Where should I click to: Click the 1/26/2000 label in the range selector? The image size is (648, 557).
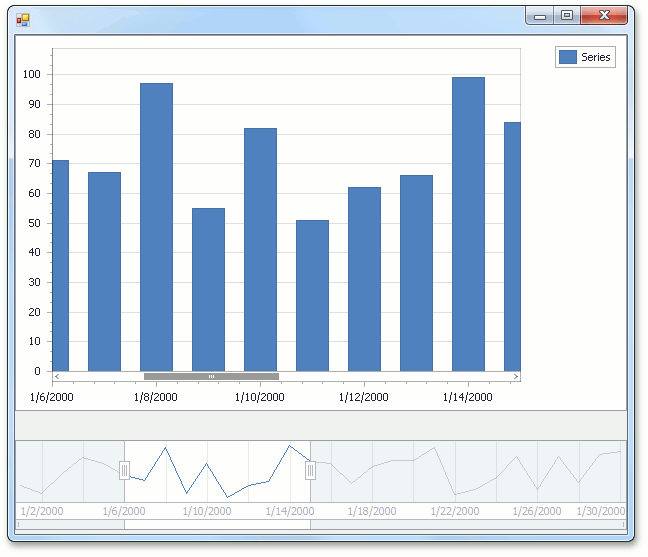[x=537, y=511]
